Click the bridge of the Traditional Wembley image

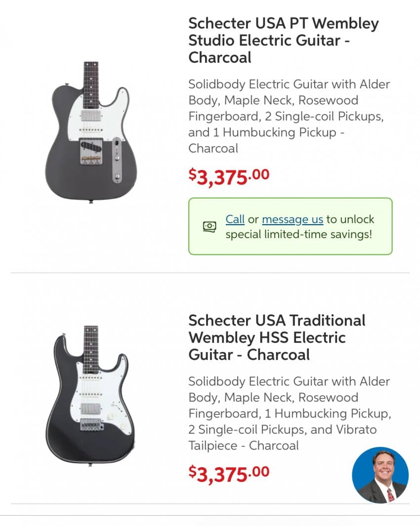tap(91, 425)
